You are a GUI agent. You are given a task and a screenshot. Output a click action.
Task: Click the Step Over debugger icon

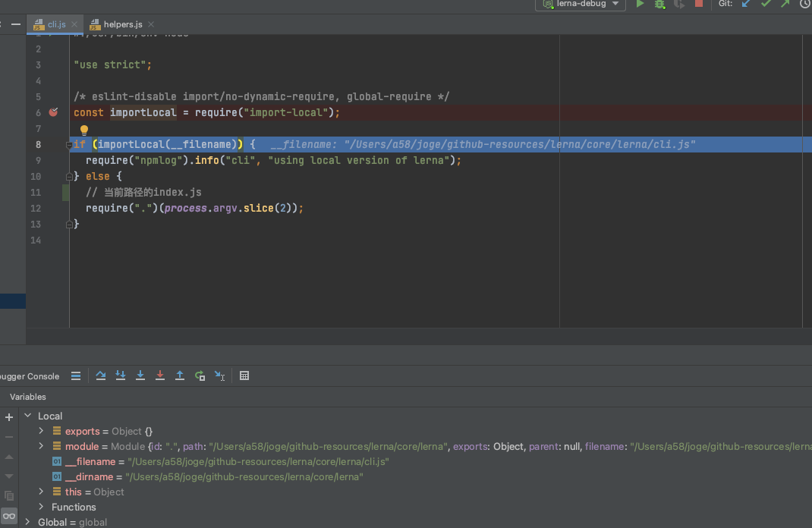(x=101, y=376)
